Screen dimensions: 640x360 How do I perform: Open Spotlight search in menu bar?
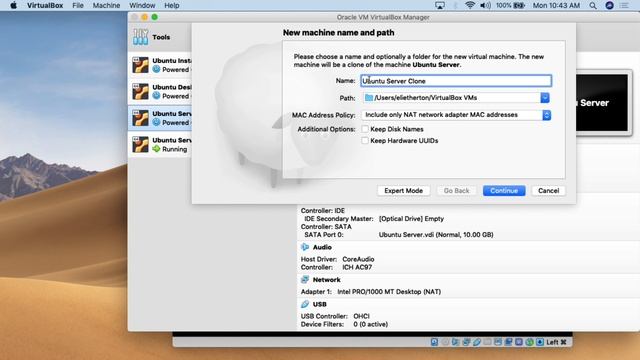tap(593, 5)
